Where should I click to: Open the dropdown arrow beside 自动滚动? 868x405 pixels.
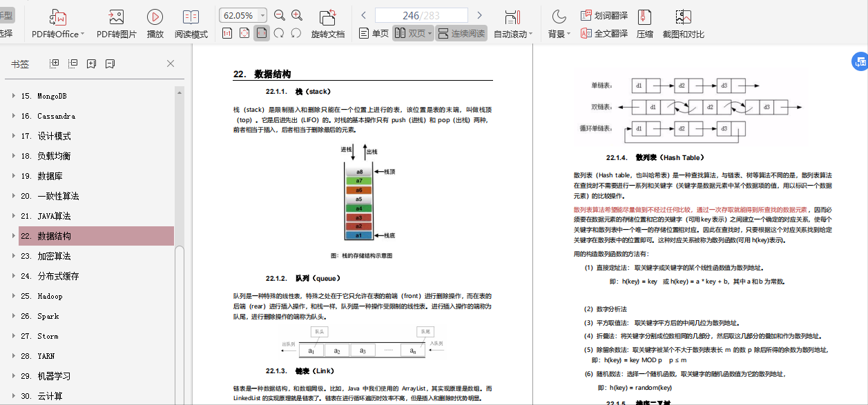(531, 34)
